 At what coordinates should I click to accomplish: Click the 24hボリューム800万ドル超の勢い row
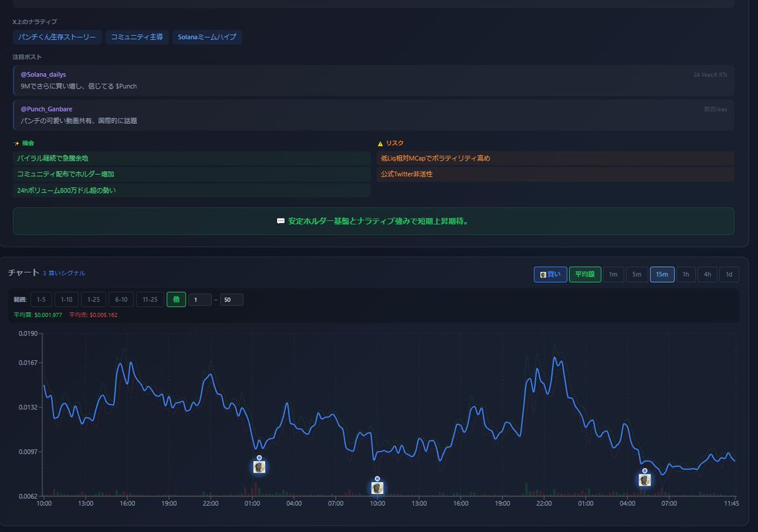pyautogui.click(x=191, y=190)
